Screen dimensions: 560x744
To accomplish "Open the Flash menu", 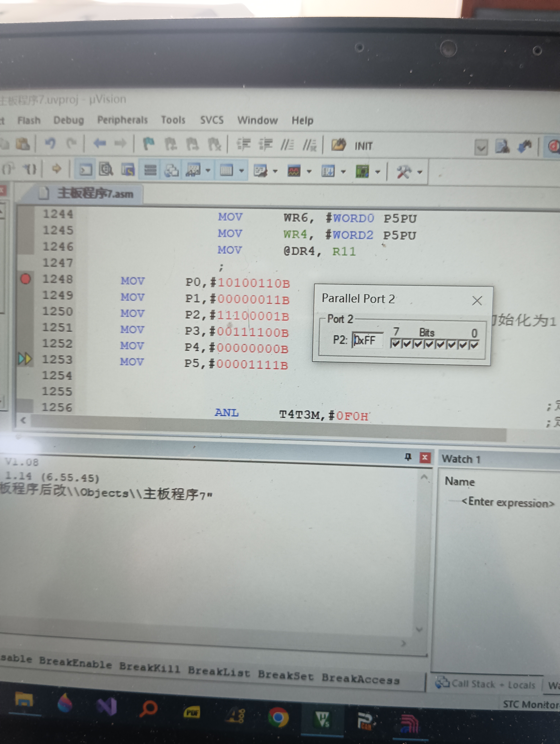I will point(29,120).
